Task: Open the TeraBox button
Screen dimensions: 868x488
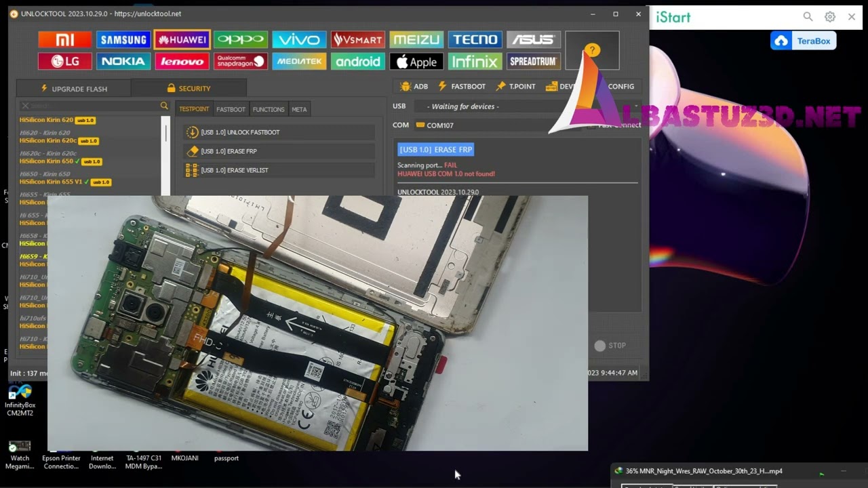Action: (804, 41)
